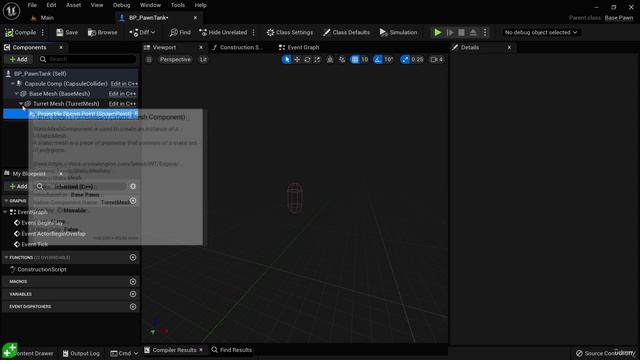Select Projectile Spawn Point component
This screenshot has width=640, height=360.
pyautogui.click(x=71, y=114)
